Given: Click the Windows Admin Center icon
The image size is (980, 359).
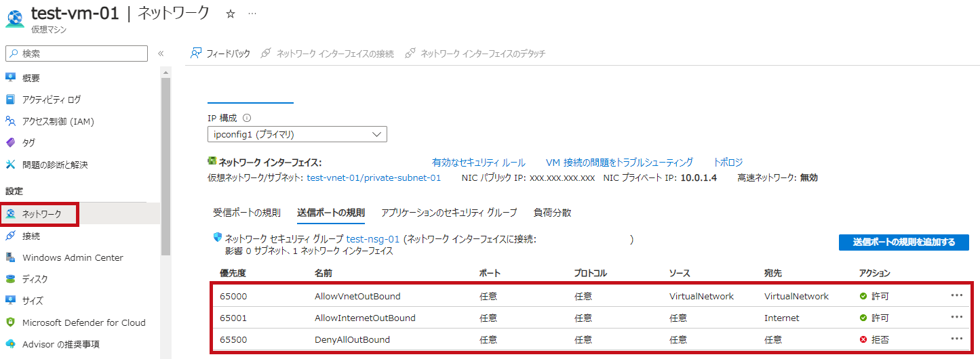Looking at the screenshot, I should pos(10,257).
